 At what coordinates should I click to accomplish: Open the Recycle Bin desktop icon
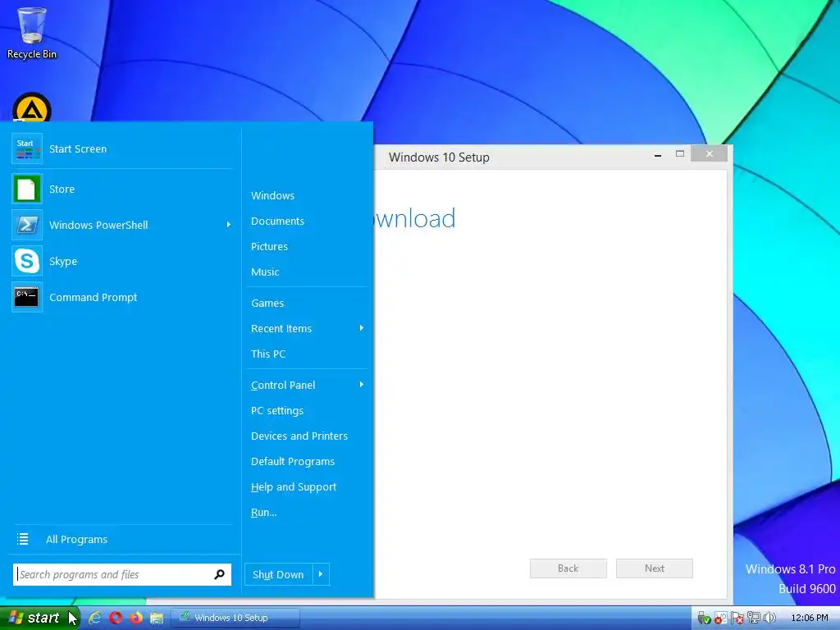32,32
